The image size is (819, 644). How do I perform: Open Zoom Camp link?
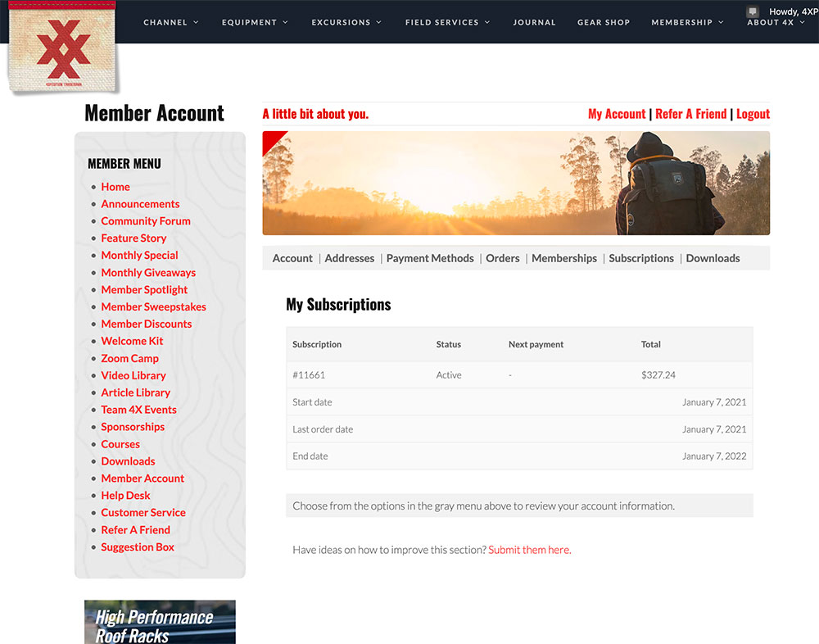point(129,359)
